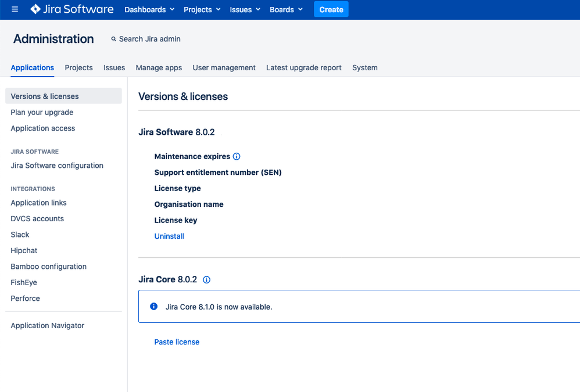Open DVCS accounts in sidebar

tap(37, 219)
